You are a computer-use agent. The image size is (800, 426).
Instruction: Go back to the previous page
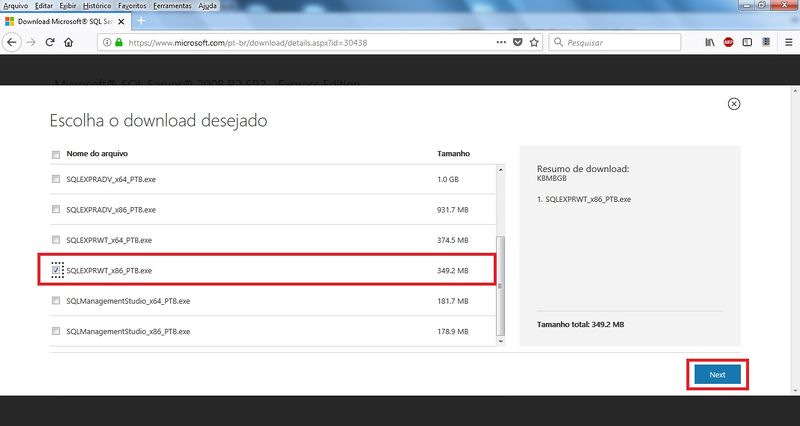(12, 42)
